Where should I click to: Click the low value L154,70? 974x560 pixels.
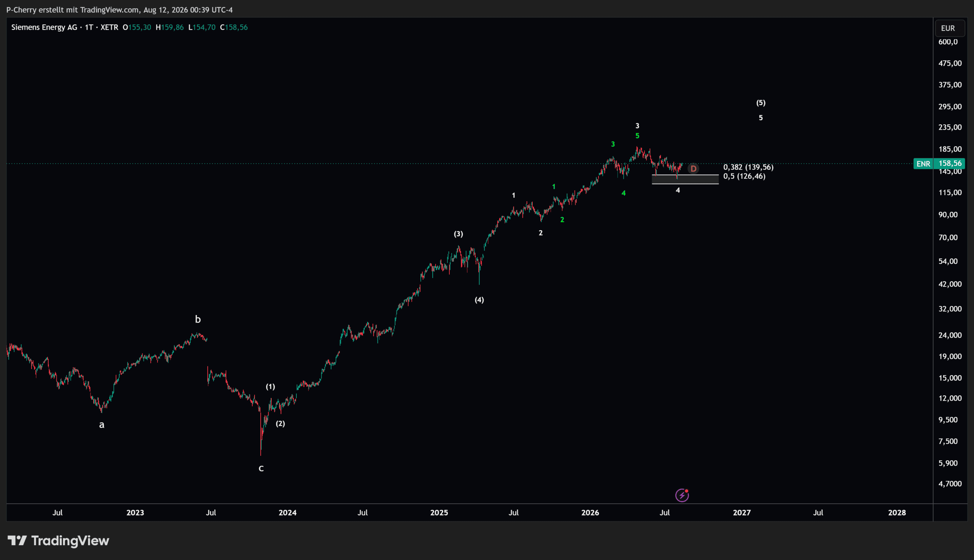click(202, 27)
